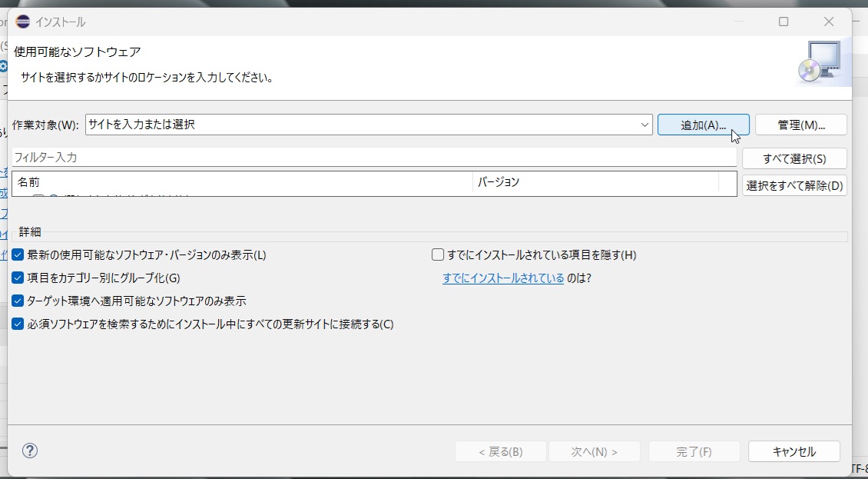Uncheck the 必須ソフトウェアを検索する option
The width and height of the screenshot is (868, 479).
(18, 324)
